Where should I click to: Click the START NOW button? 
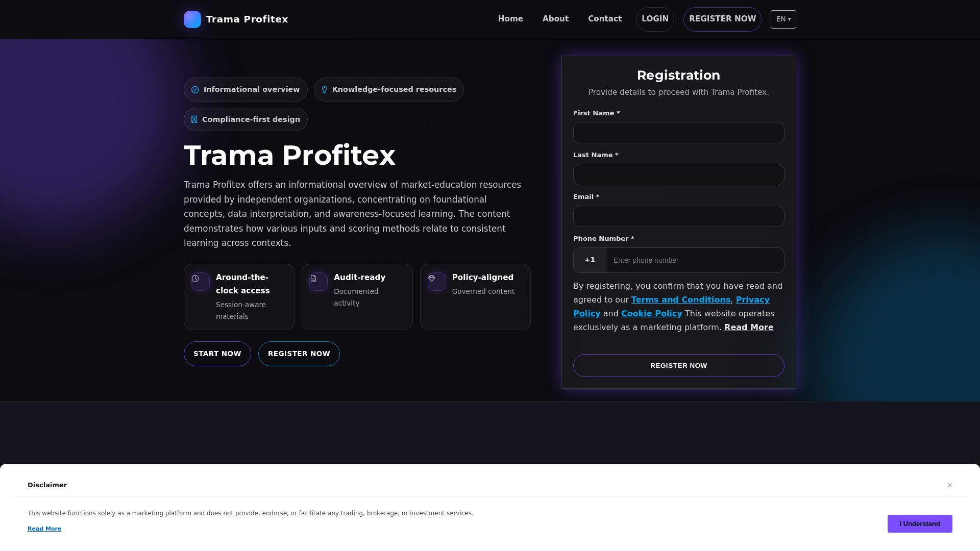[217, 354]
